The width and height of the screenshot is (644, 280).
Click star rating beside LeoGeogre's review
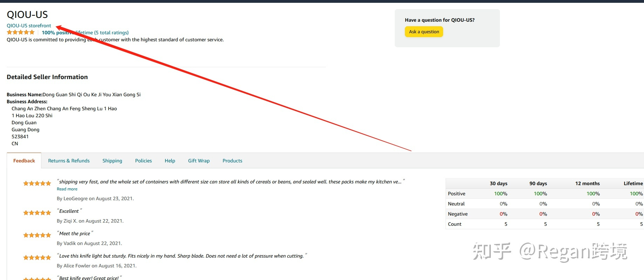(37, 183)
